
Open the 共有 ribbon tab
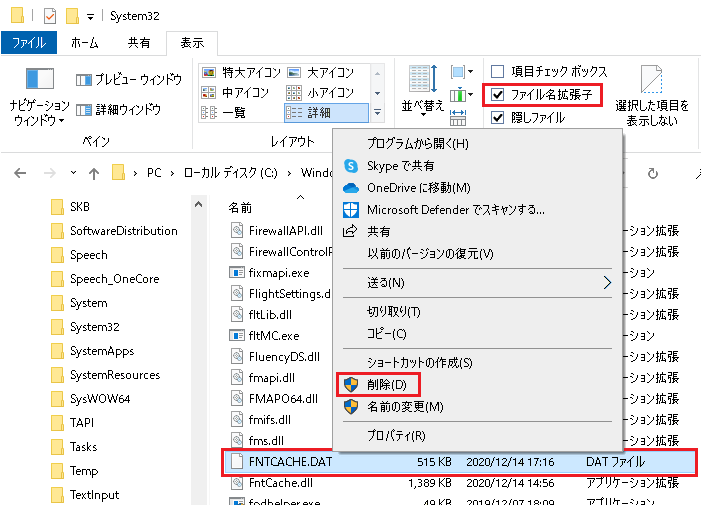139,43
